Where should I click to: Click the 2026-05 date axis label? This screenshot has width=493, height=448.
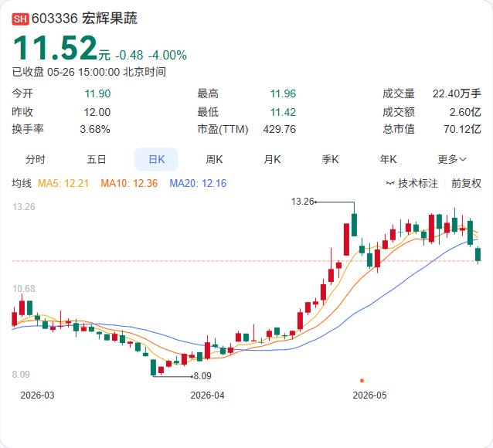(x=369, y=395)
